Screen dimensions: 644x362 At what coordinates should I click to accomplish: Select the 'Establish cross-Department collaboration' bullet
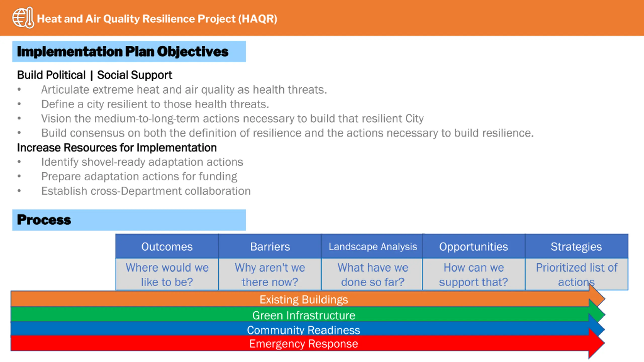coord(146,191)
